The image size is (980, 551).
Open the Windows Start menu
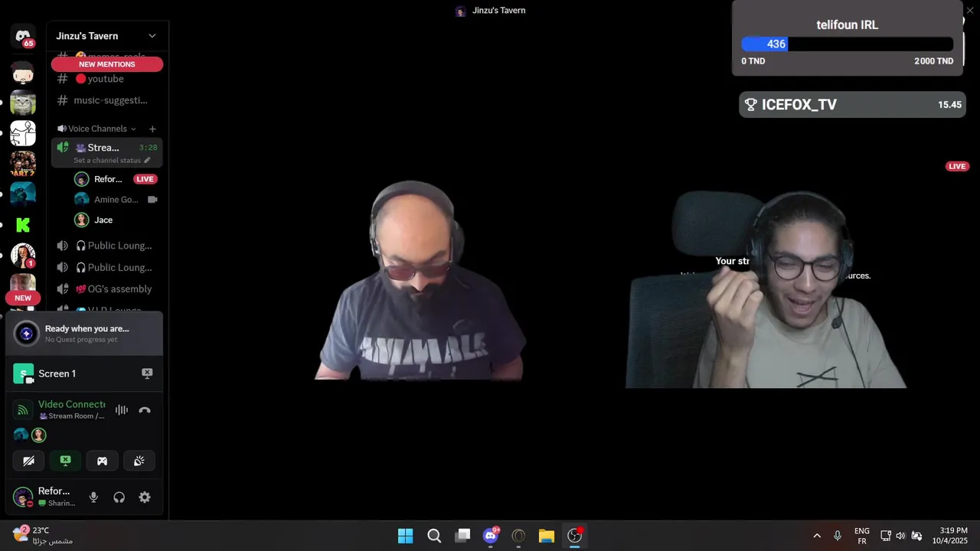pos(405,536)
